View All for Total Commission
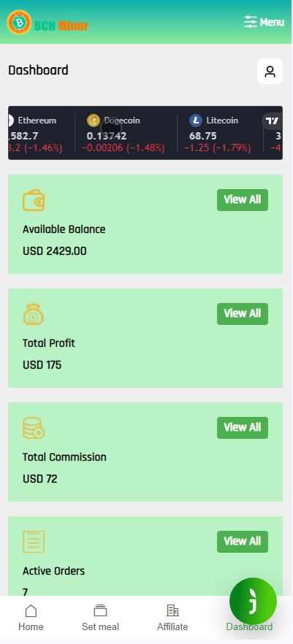 (243, 428)
